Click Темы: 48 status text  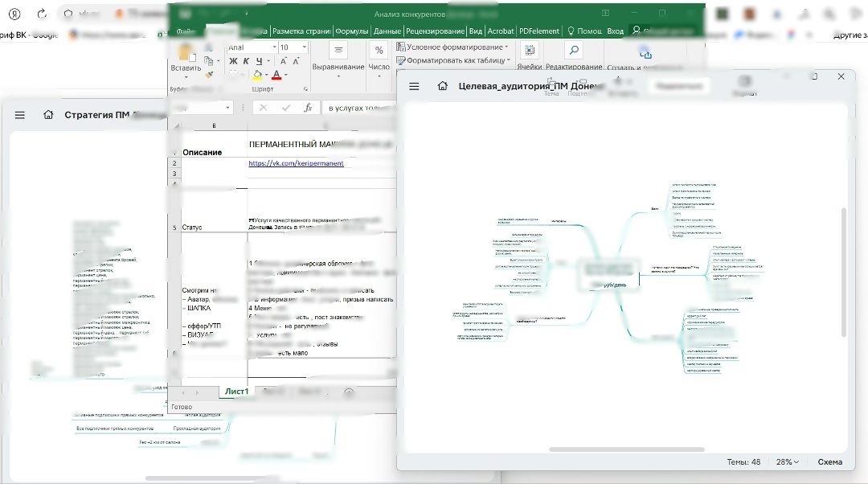[x=743, y=461]
